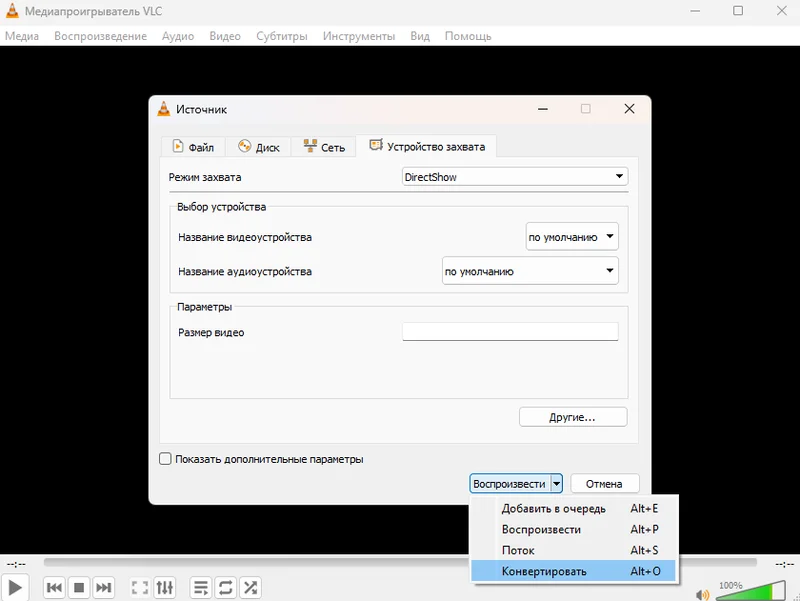Expand the 'Режим захвата' DirectShow dropdown
This screenshot has height=601, width=800.
(x=514, y=177)
